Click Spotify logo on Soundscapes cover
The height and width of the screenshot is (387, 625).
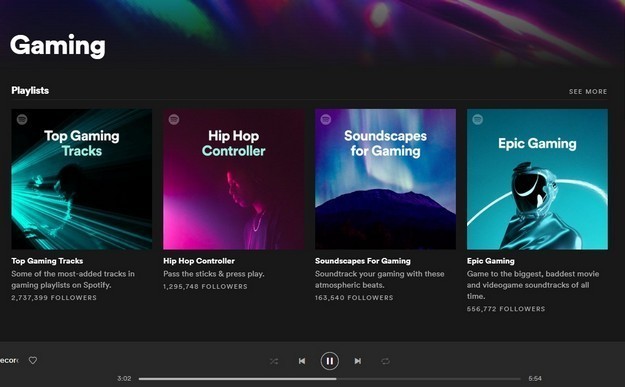(326, 119)
